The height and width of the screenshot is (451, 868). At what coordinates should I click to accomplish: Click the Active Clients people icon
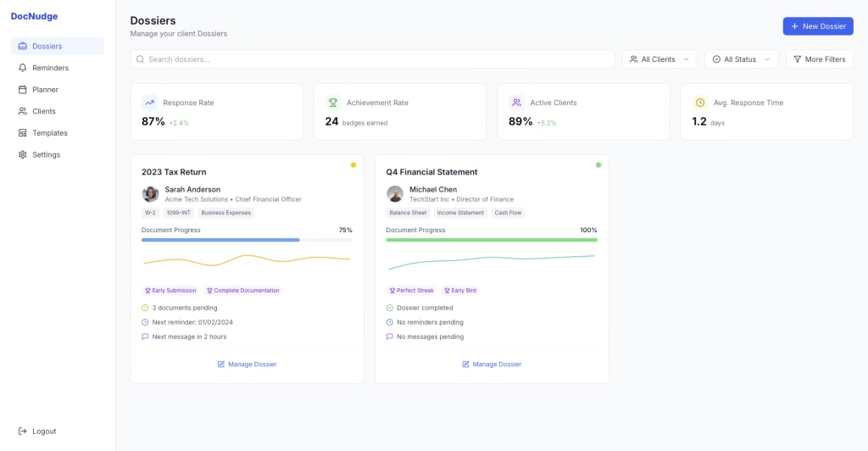click(516, 103)
